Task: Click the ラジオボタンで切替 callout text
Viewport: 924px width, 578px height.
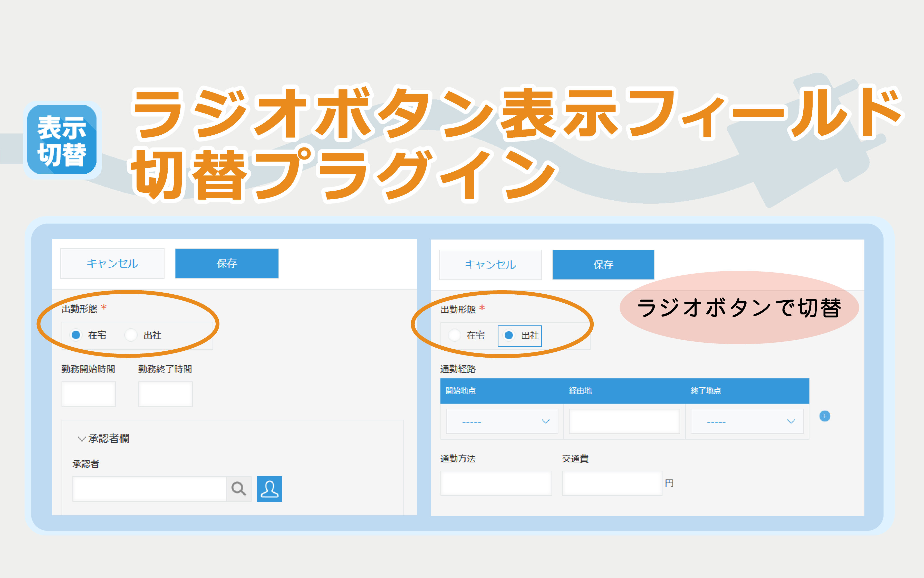Action: coord(739,308)
